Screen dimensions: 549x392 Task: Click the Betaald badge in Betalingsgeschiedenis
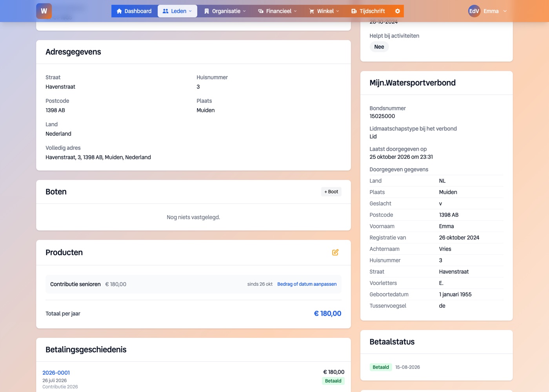click(x=333, y=381)
